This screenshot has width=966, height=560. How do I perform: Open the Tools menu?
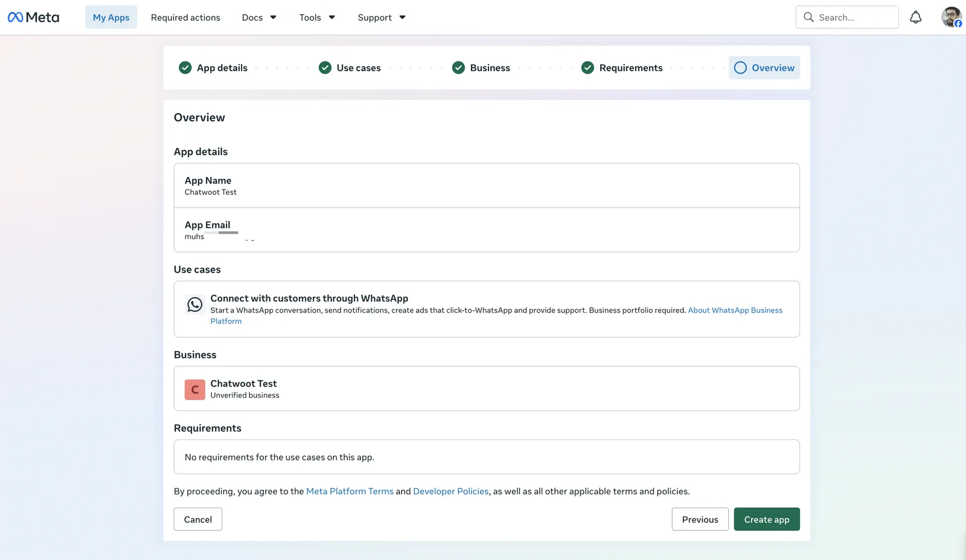point(317,17)
